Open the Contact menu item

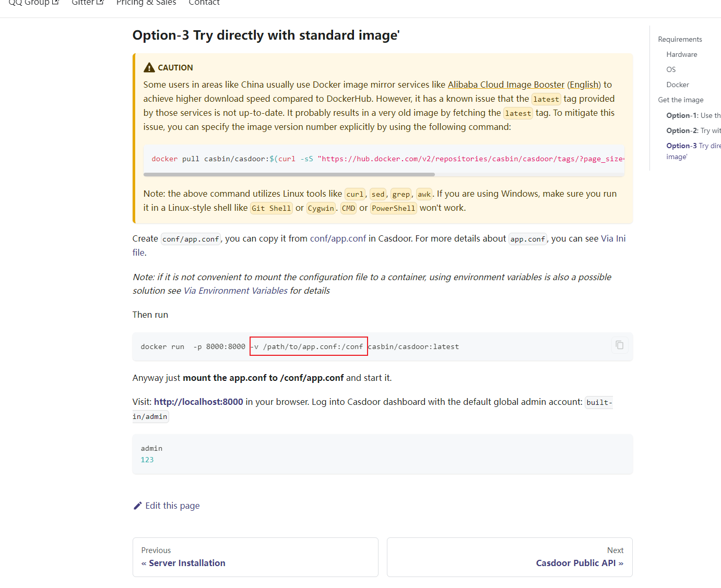pyautogui.click(x=204, y=3)
